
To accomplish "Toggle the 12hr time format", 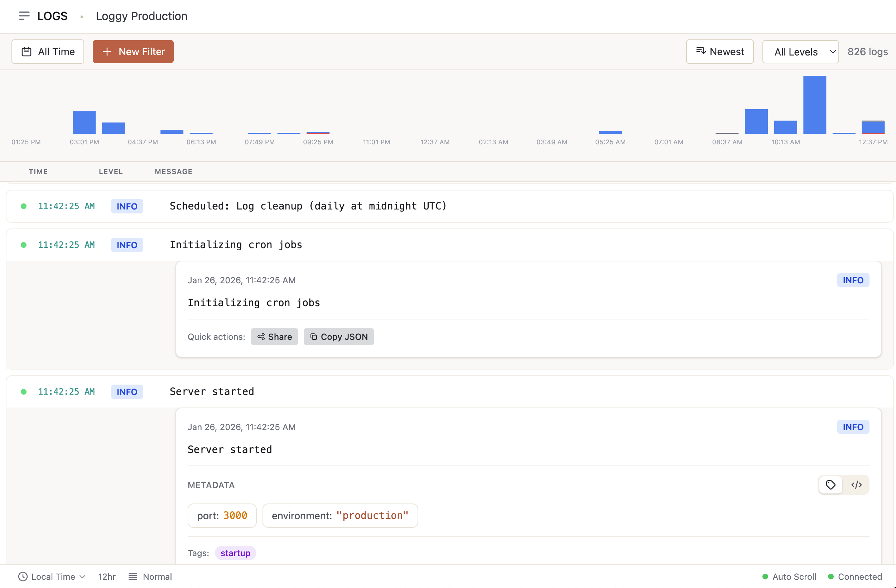I will 107,576.
